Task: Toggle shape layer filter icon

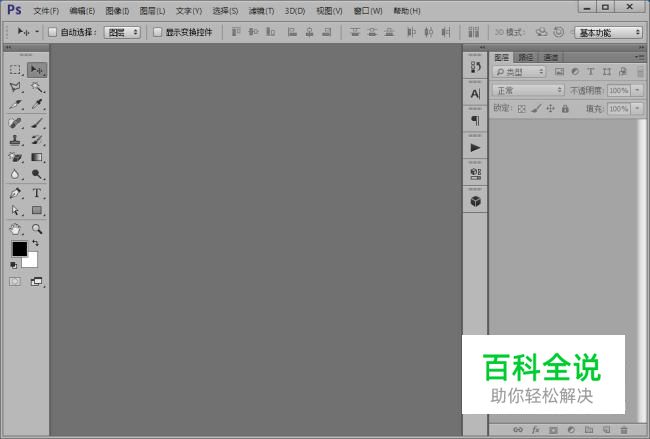Action: [x=607, y=72]
